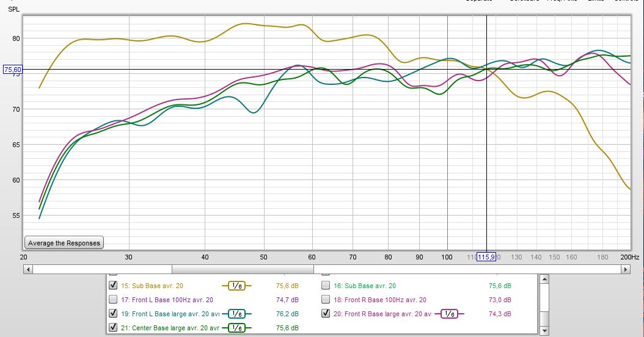Enable trace 16: Sub Base avr. 20

(x=326, y=285)
